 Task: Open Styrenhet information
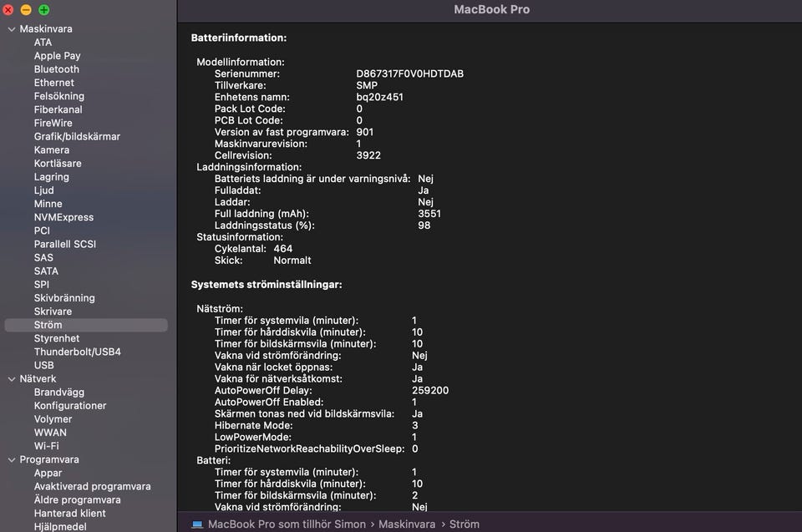[57, 338]
